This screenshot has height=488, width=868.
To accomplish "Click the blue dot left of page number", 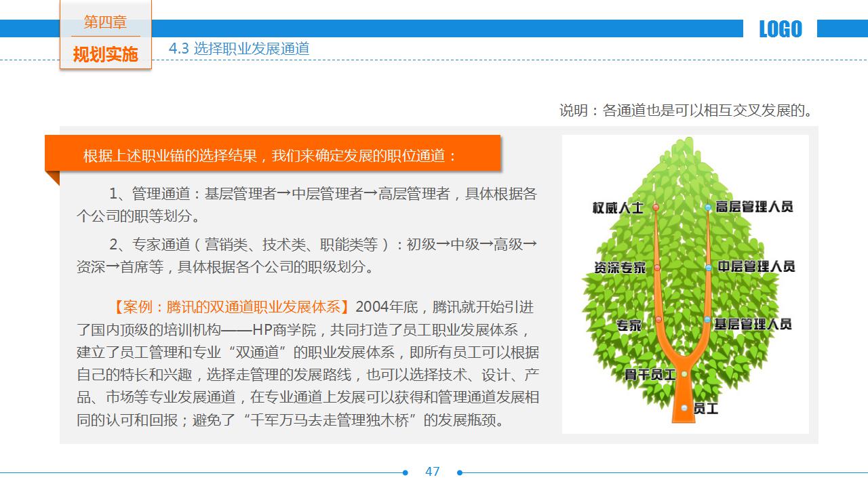I will point(406,472).
